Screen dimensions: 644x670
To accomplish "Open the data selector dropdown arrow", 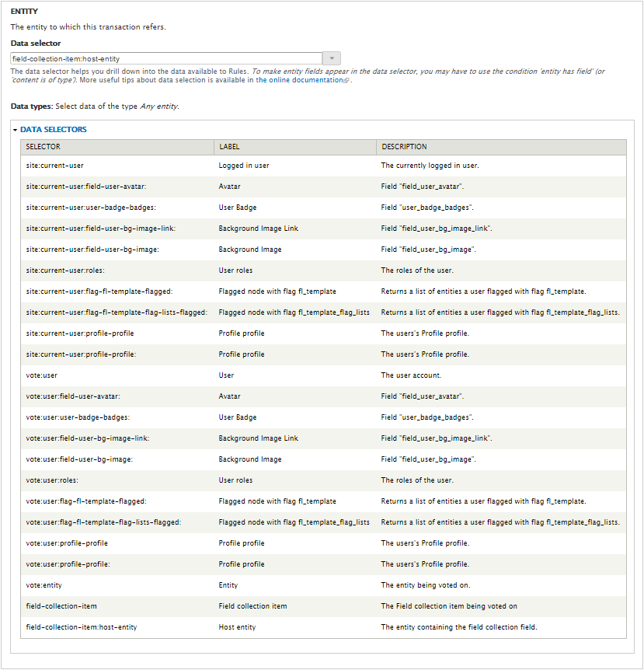I will pyautogui.click(x=332, y=58).
